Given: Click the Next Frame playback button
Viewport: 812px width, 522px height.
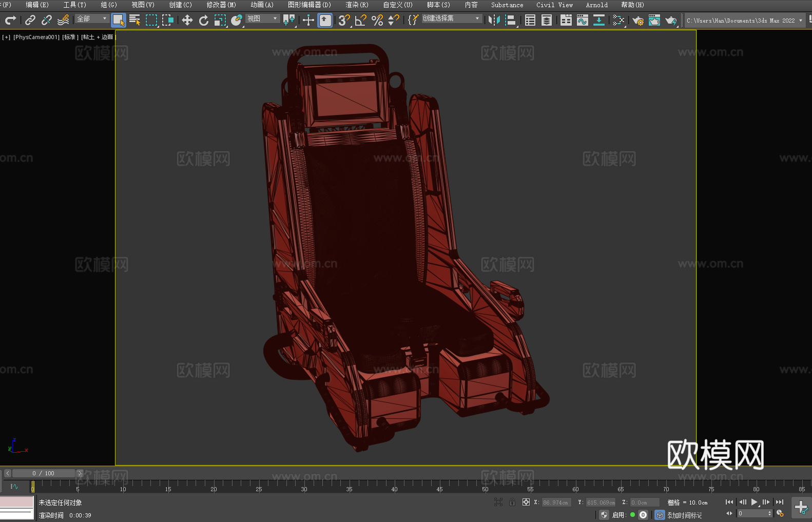Looking at the screenshot, I should pyautogui.click(x=766, y=502).
